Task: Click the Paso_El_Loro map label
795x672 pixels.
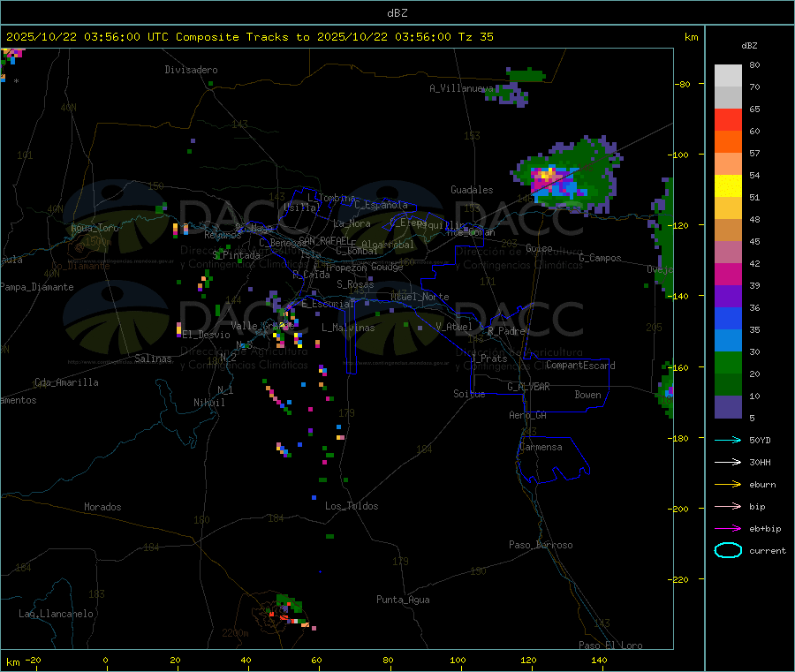Action: tap(610, 646)
